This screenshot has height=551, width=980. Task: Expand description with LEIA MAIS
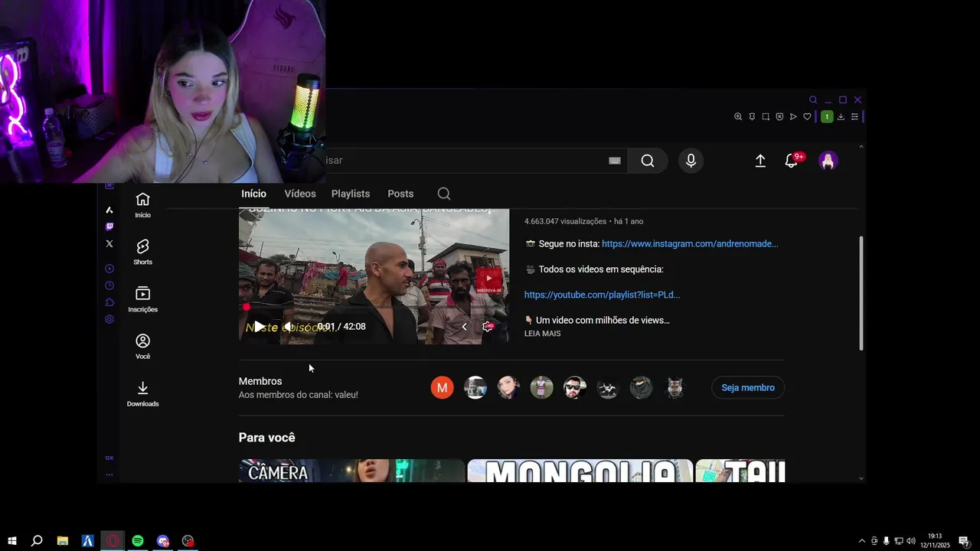tap(542, 334)
